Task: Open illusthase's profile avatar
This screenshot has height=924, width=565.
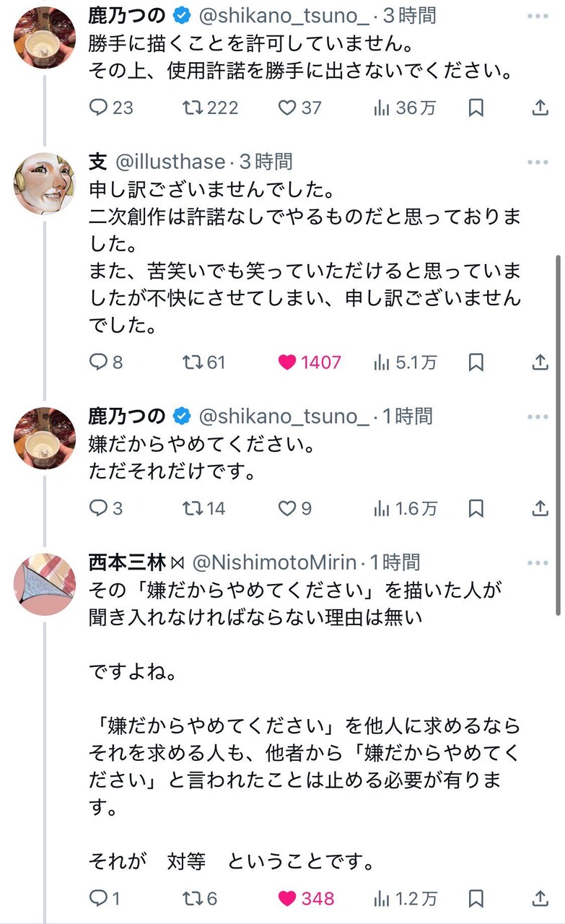Action: 44,184
